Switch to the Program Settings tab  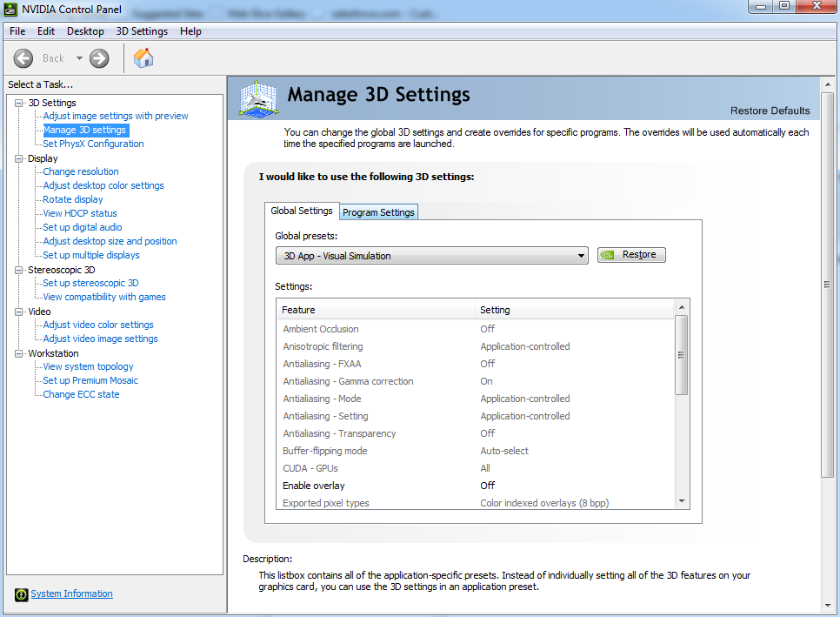(x=378, y=212)
